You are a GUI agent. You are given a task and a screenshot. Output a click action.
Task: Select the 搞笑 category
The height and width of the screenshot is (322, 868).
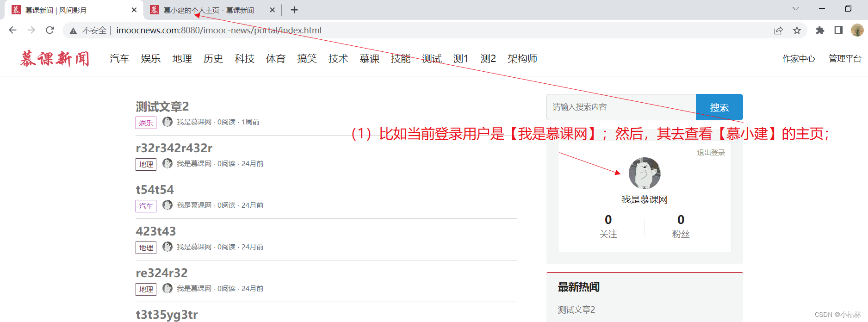coord(307,59)
